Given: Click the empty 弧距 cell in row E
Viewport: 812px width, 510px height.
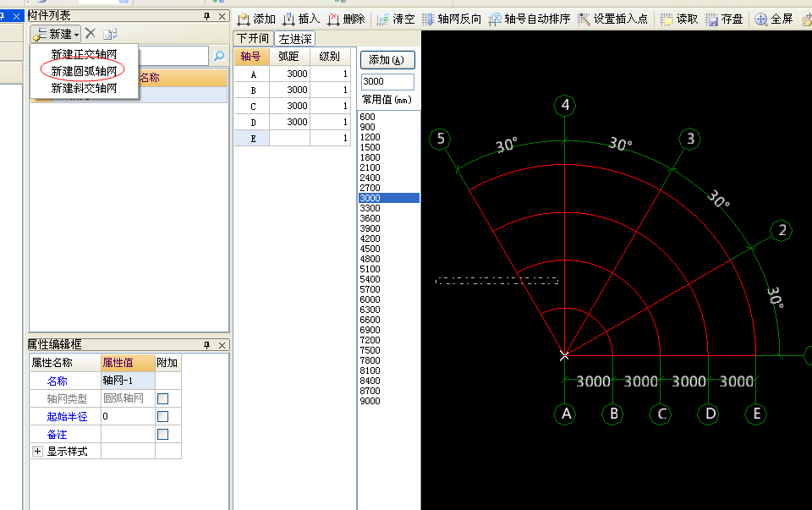Looking at the screenshot, I should coord(289,138).
